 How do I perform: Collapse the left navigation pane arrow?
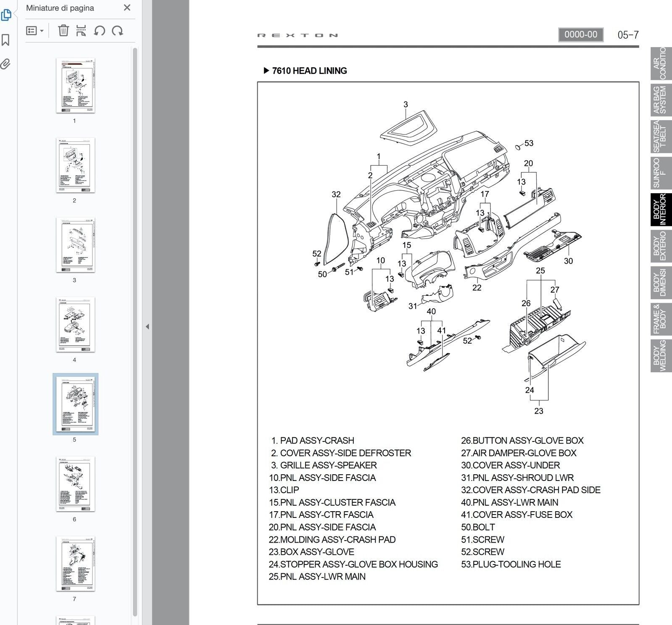tap(147, 326)
